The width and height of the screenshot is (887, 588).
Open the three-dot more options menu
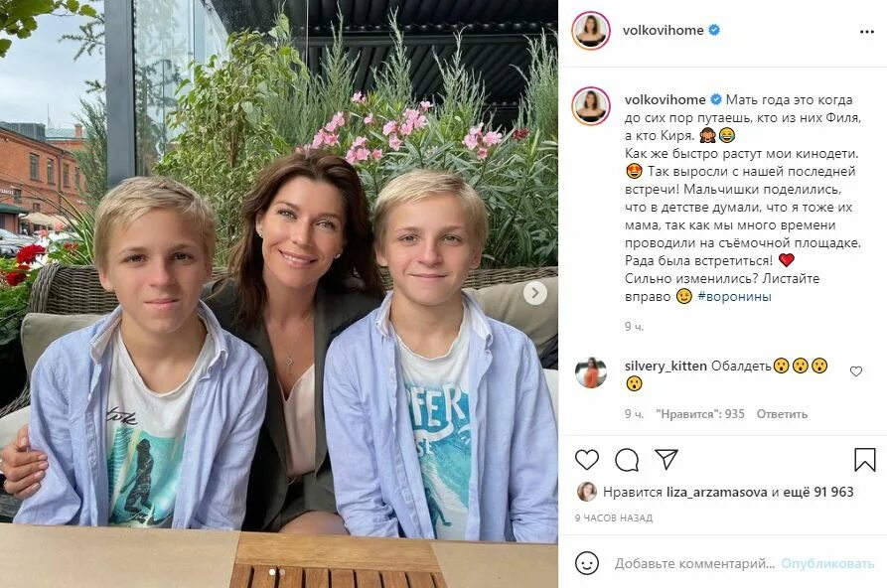point(866,32)
